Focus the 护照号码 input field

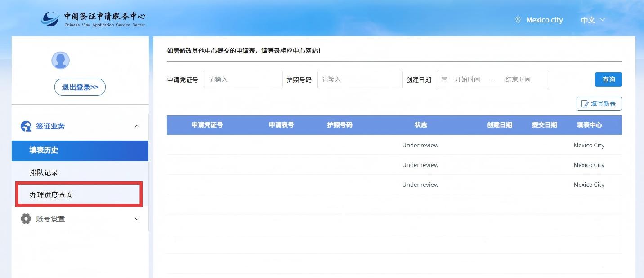359,79
